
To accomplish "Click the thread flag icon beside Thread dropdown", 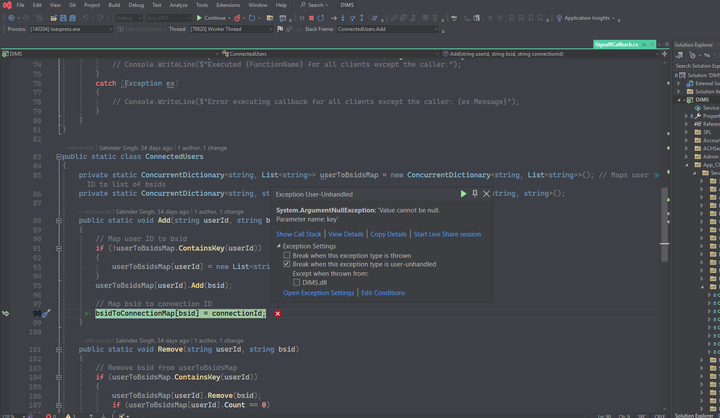I will click(x=280, y=29).
